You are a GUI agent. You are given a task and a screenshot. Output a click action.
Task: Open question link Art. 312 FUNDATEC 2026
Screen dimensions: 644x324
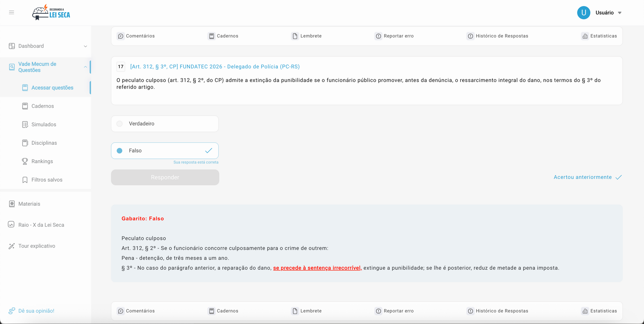pos(215,66)
